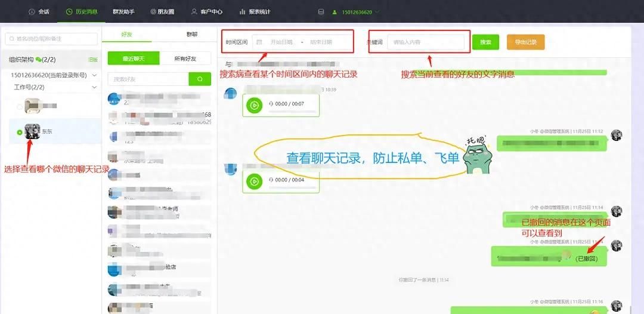Select the radio button for 东东
Screen dimensions: 644x314
(19, 132)
